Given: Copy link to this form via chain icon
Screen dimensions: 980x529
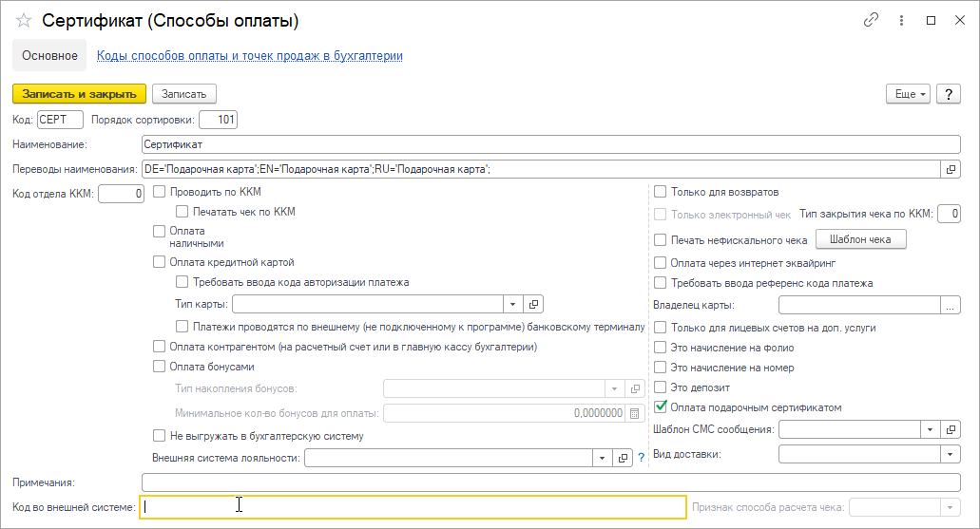Looking at the screenshot, I should [x=871, y=20].
